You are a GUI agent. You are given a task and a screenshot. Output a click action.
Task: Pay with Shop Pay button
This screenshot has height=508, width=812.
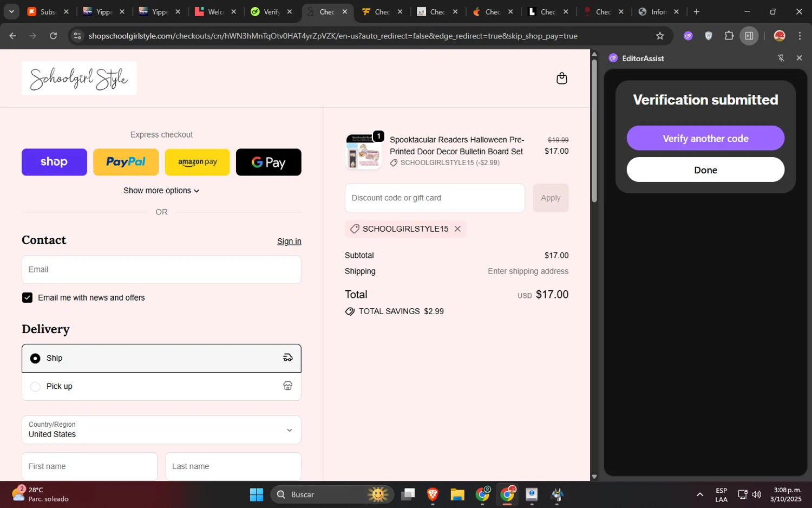pyautogui.click(x=54, y=162)
